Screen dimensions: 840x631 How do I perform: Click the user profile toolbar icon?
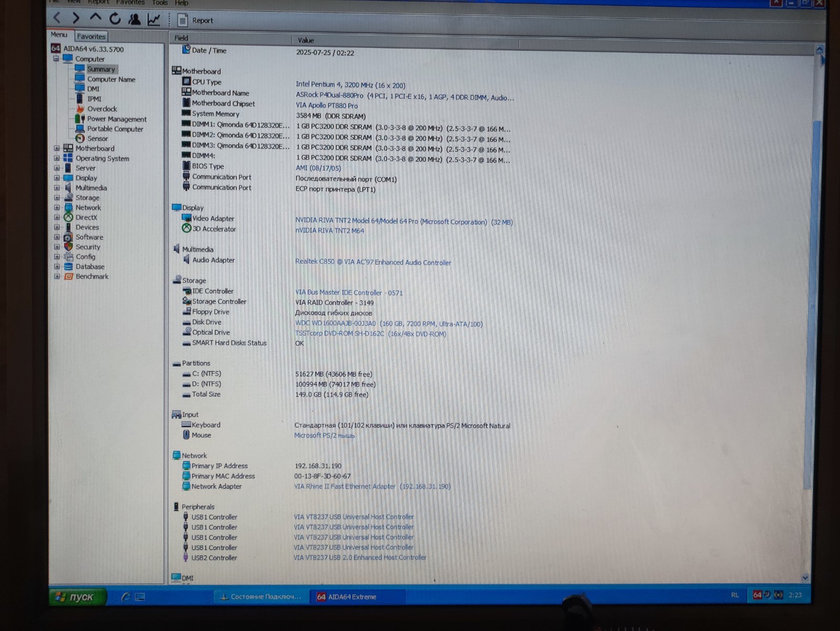134,19
